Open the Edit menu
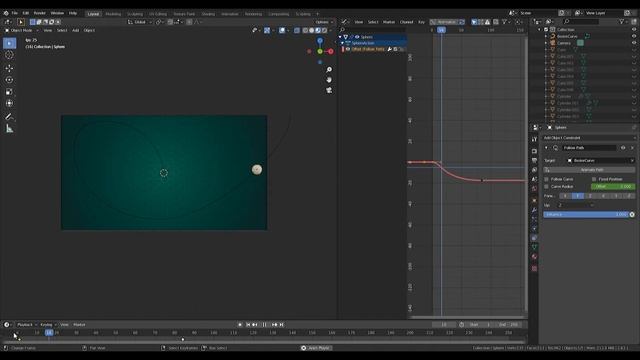Image resolution: width=640 pixels, height=360 pixels. point(26,13)
